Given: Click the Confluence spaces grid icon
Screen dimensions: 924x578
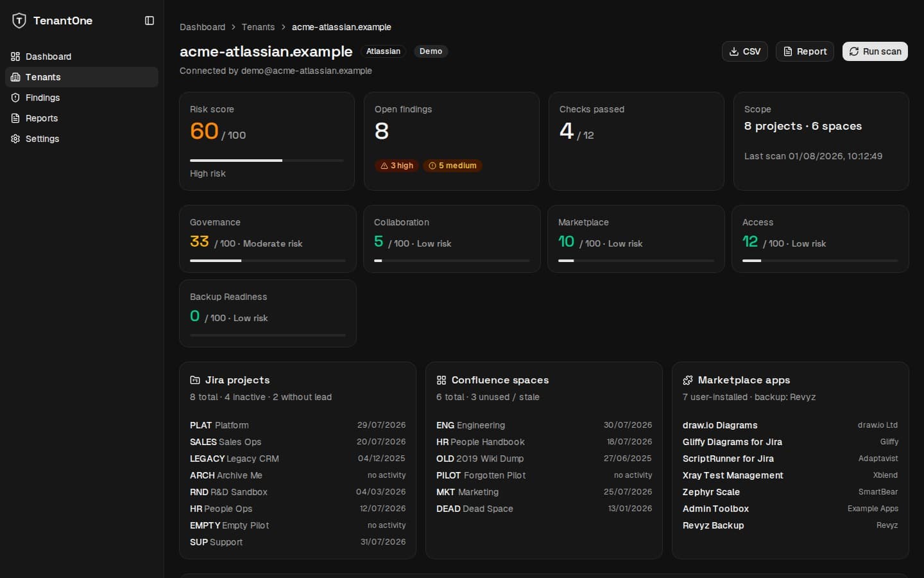Looking at the screenshot, I should click(x=441, y=380).
